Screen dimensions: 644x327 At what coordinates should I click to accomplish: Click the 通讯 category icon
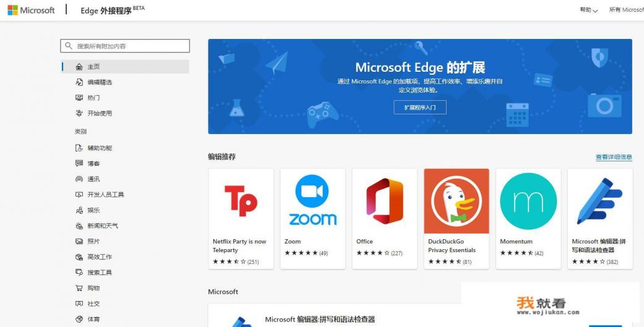tap(79, 179)
